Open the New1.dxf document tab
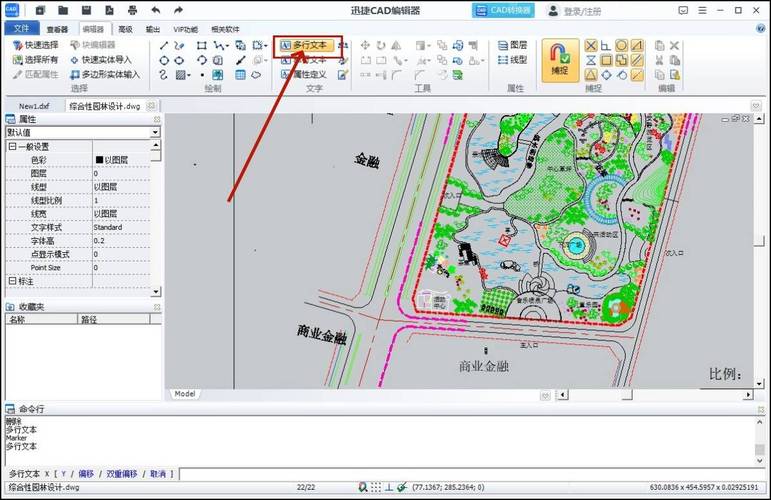The image size is (771, 500). (x=33, y=105)
